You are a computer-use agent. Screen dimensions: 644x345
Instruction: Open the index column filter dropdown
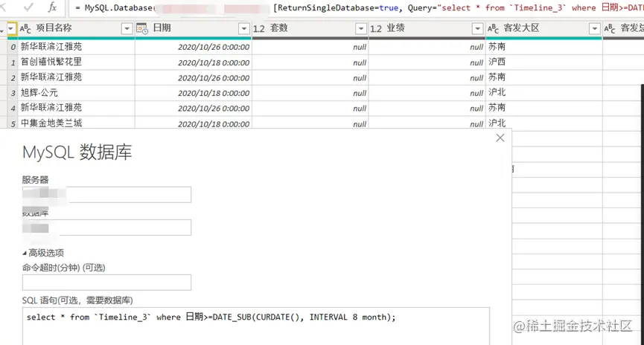[x=11, y=28]
